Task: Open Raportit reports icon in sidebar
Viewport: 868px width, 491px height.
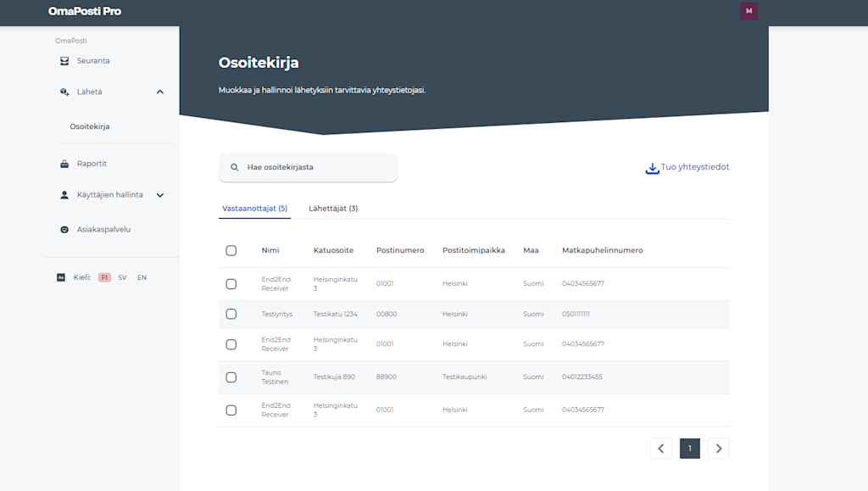Action: pos(64,164)
